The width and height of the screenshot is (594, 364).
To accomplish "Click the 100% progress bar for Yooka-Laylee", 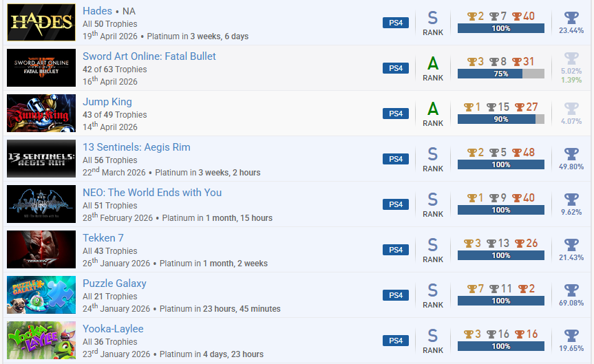I will (x=501, y=347).
